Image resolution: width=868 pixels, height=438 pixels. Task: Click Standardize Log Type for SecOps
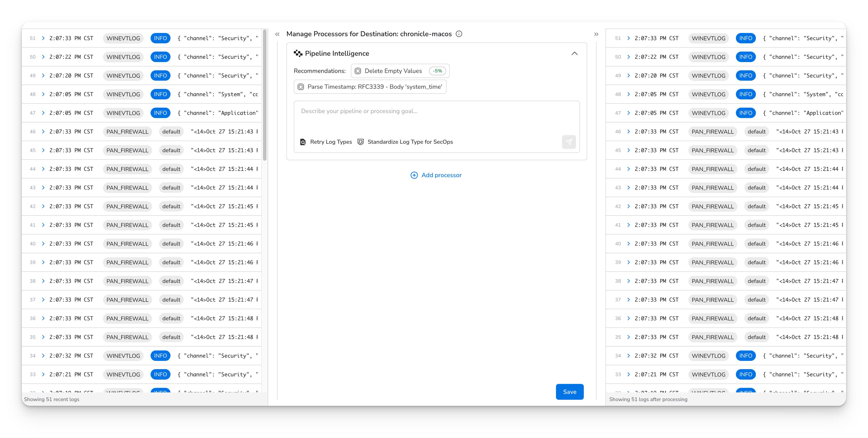[x=410, y=142]
